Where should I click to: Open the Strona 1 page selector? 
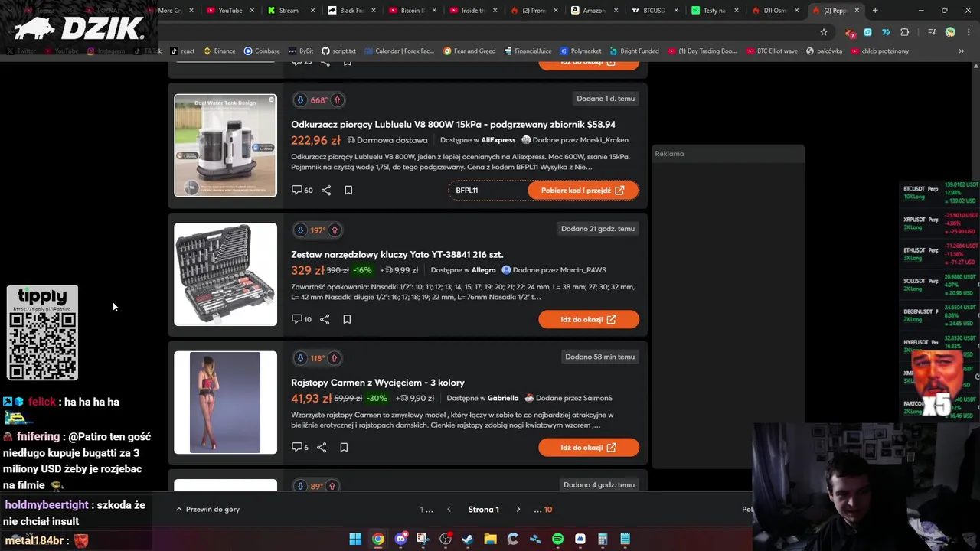(x=483, y=509)
